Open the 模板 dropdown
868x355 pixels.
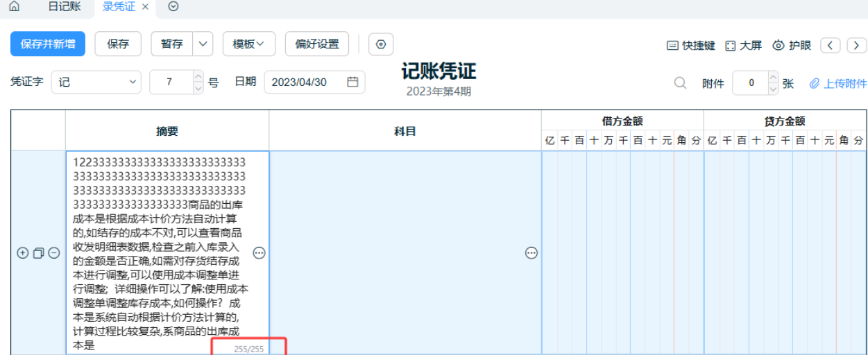(249, 44)
